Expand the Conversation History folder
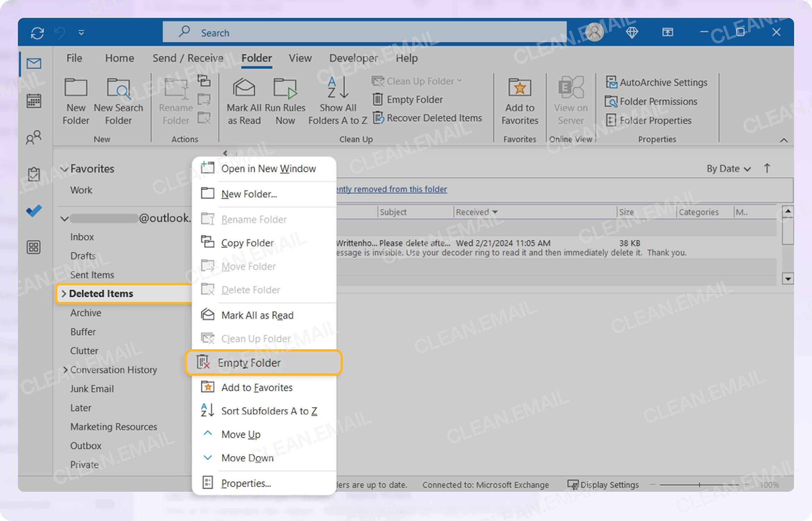The image size is (812, 521). [66, 370]
